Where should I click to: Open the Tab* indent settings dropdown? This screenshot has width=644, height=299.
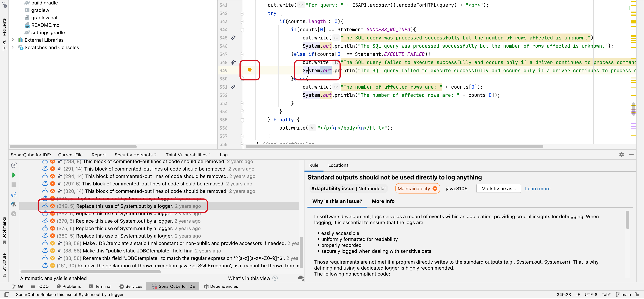pos(606,295)
